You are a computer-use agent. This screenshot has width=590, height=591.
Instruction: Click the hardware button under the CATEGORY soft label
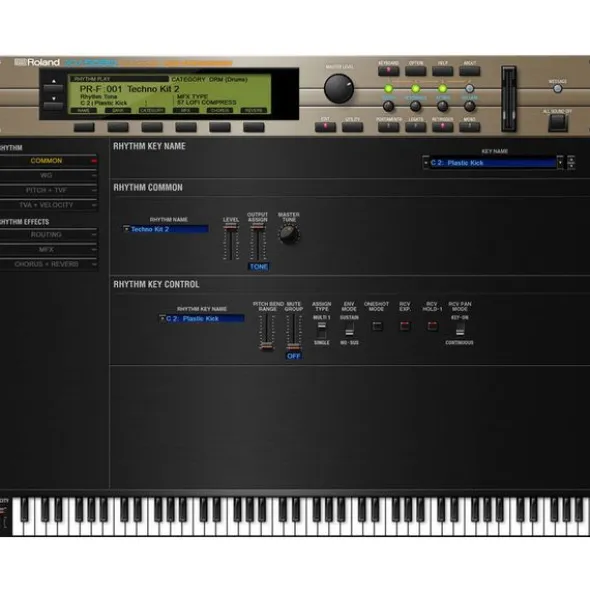pos(152,127)
